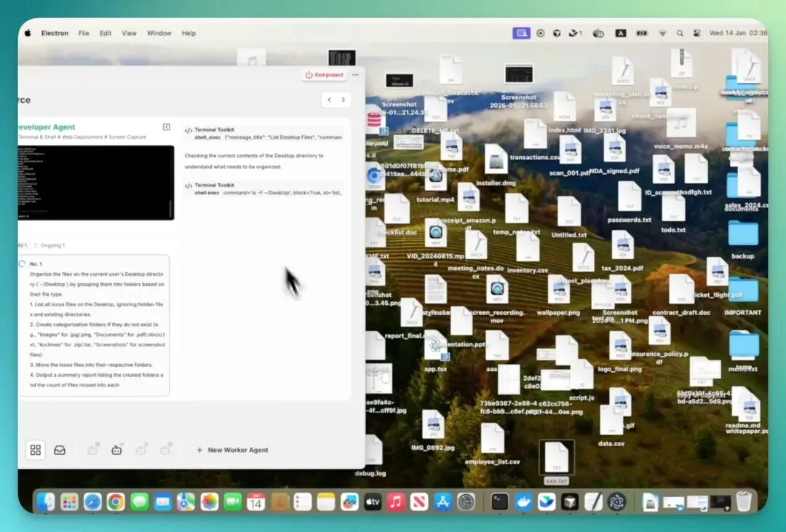Click the End project button
This screenshot has height=532, width=786.
point(324,75)
